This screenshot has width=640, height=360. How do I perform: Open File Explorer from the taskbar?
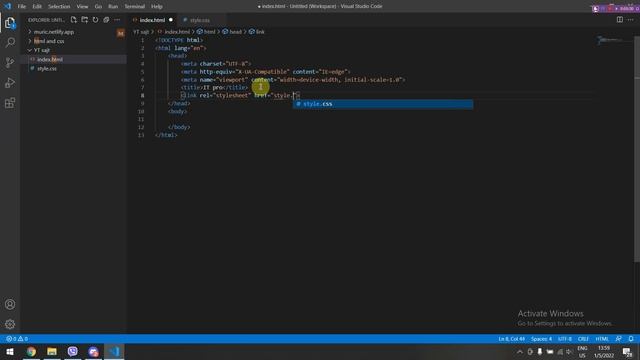52,351
